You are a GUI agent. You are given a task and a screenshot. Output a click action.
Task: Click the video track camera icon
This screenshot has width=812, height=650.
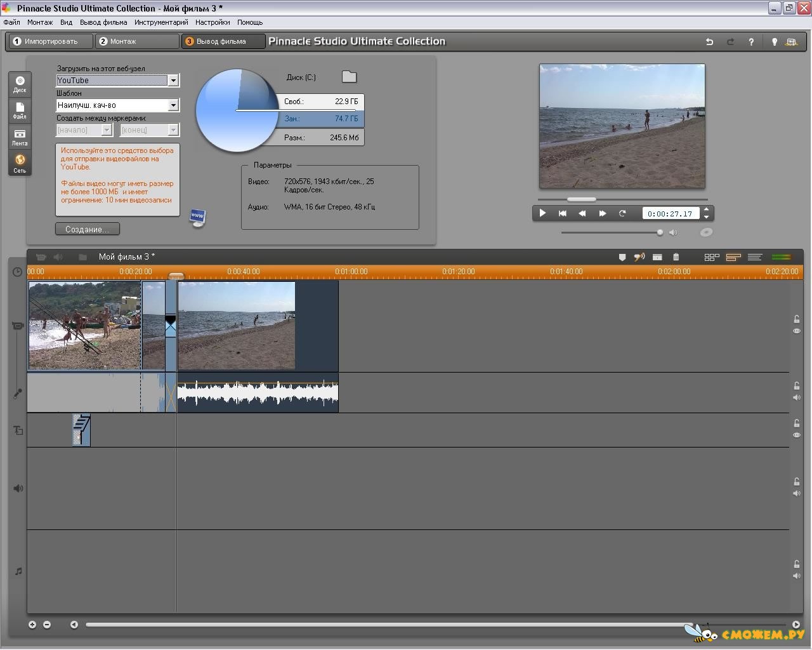point(18,326)
